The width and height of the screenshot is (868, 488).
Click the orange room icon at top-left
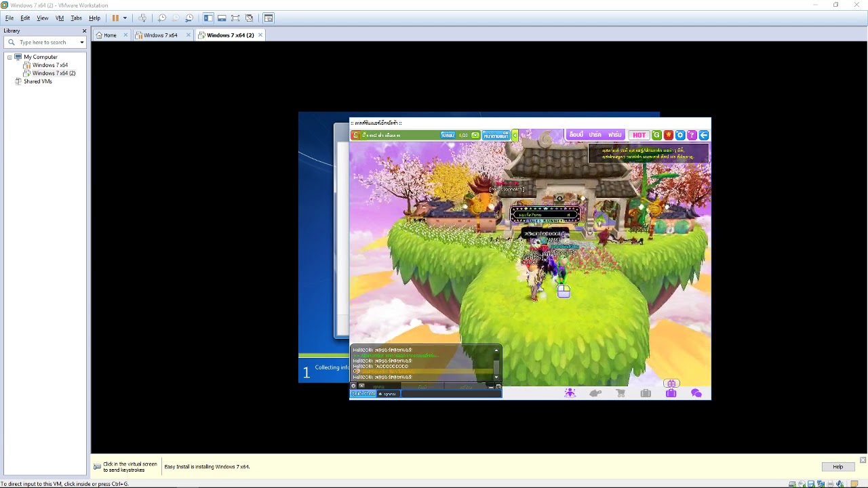(x=355, y=135)
